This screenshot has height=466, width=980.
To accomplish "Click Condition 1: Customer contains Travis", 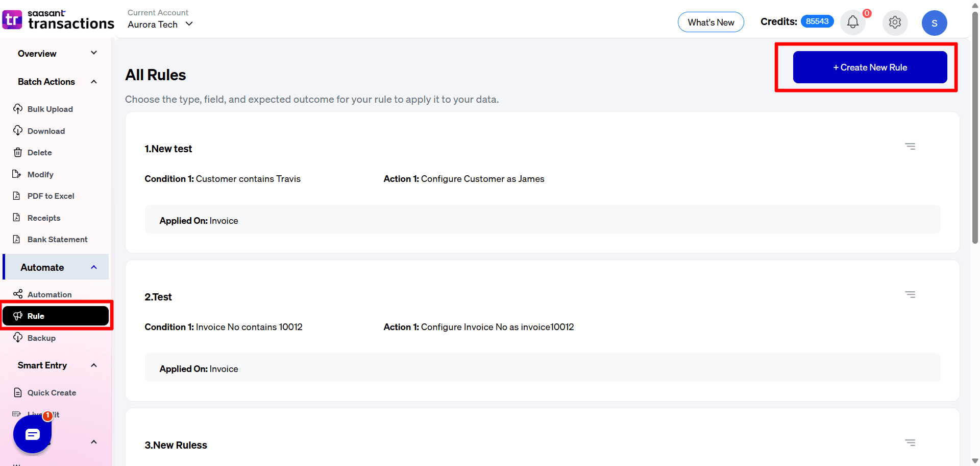I will coord(223,179).
